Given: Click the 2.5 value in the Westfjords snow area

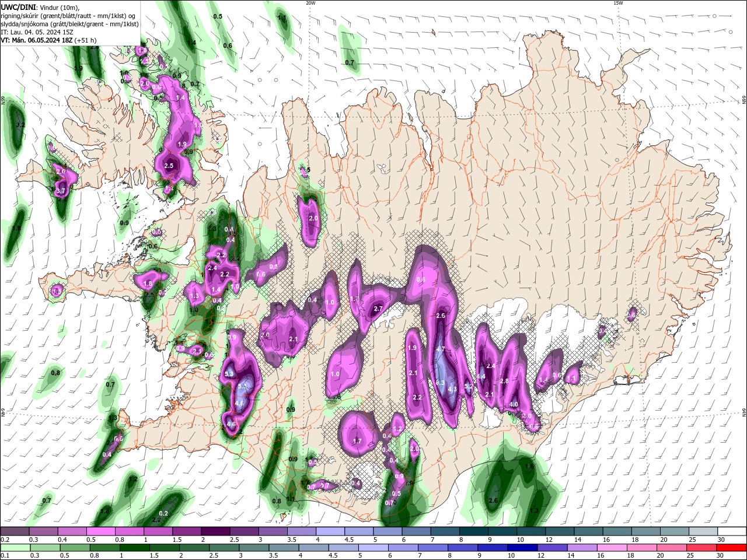Looking at the screenshot, I should pos(169,166).
